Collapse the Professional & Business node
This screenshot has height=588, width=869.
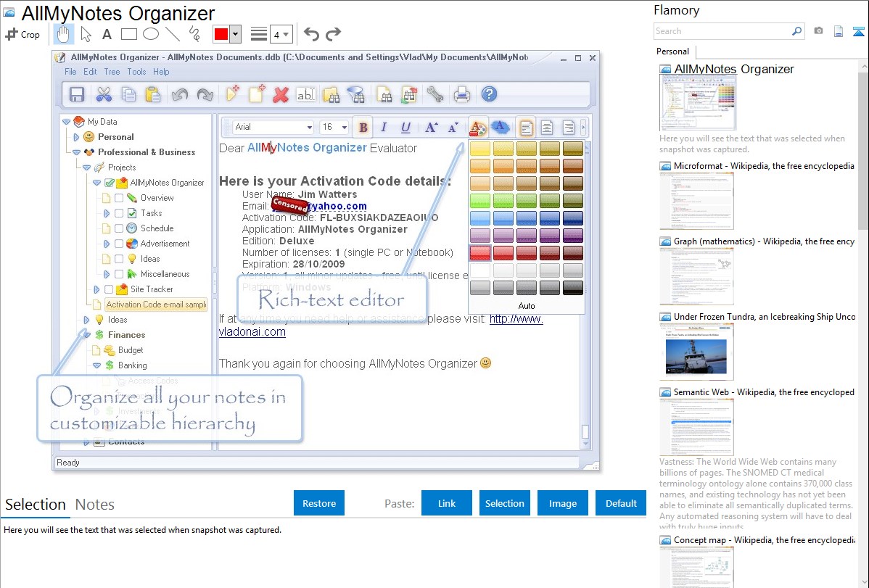click(x=76, y=152)
